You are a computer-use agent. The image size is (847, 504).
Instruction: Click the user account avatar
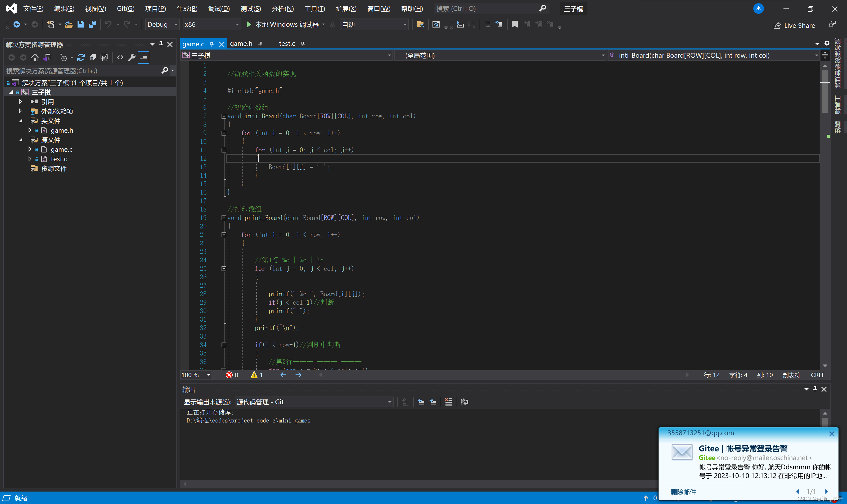click(x=758, y=8)
